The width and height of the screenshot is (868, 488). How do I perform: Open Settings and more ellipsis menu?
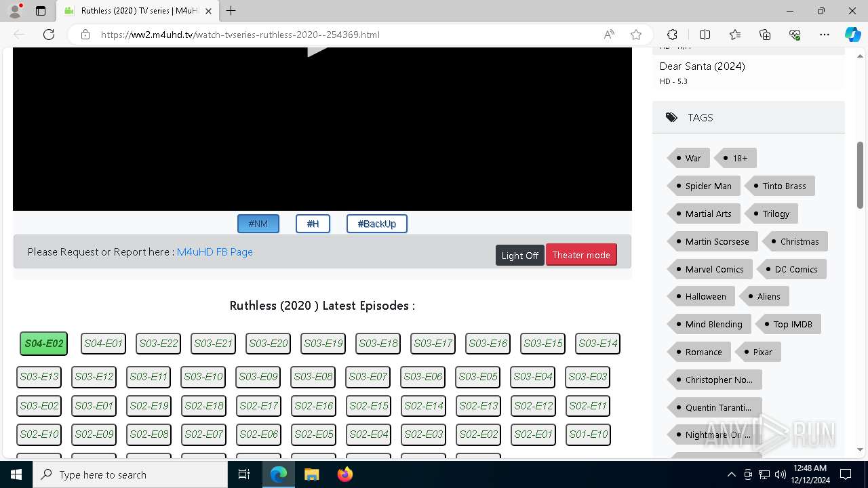click(x=825, y=35)
